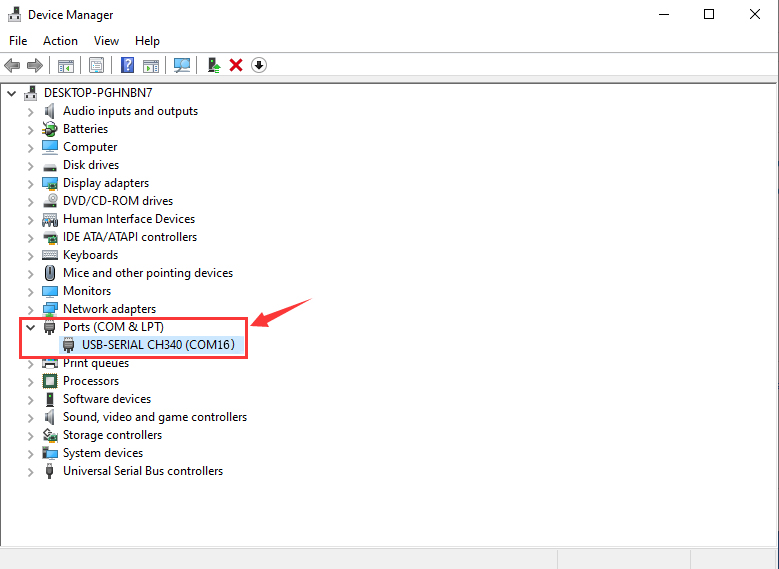Select Sound, video and game controllers item

154,417
